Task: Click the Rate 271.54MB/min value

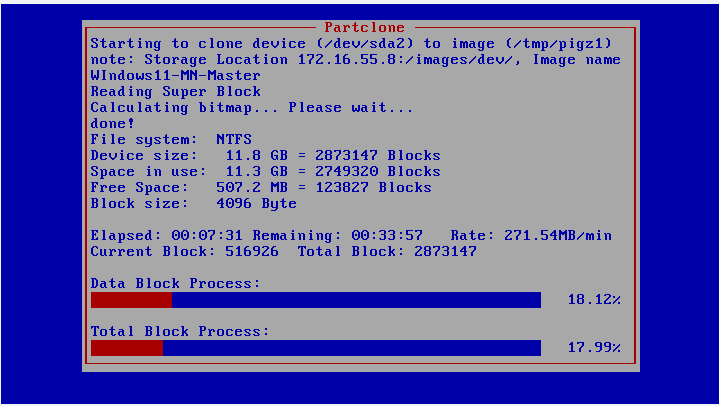Action: tap(558, 235)
